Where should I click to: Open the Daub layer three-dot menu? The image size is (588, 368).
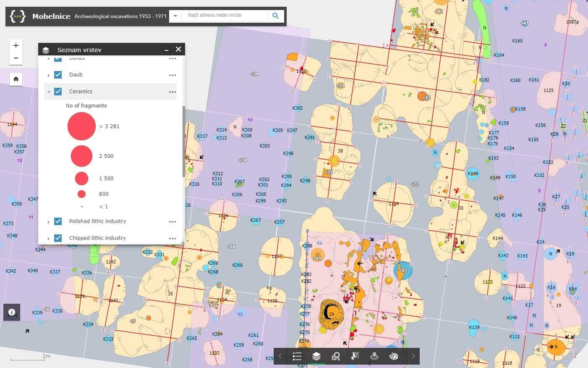point(172,75)
